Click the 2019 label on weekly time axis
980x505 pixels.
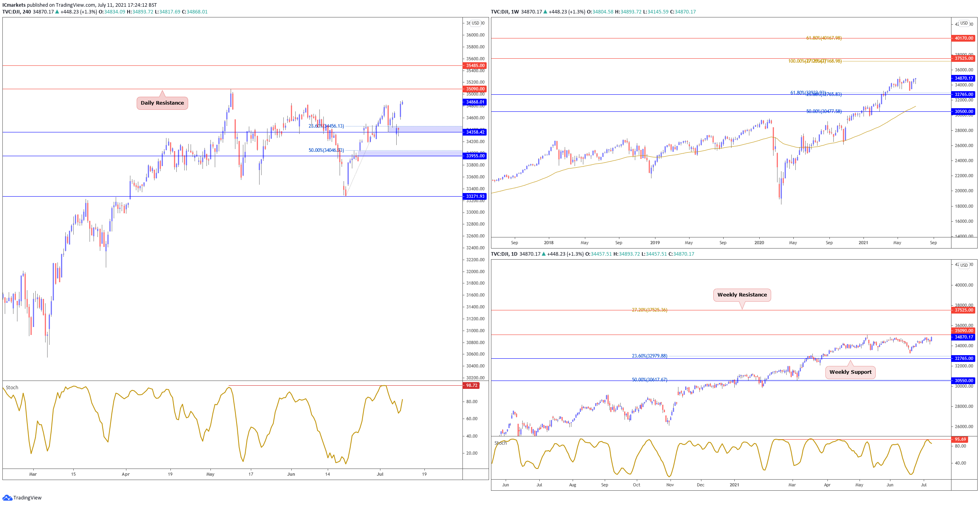pyautogui.click(x=655, y=243)
